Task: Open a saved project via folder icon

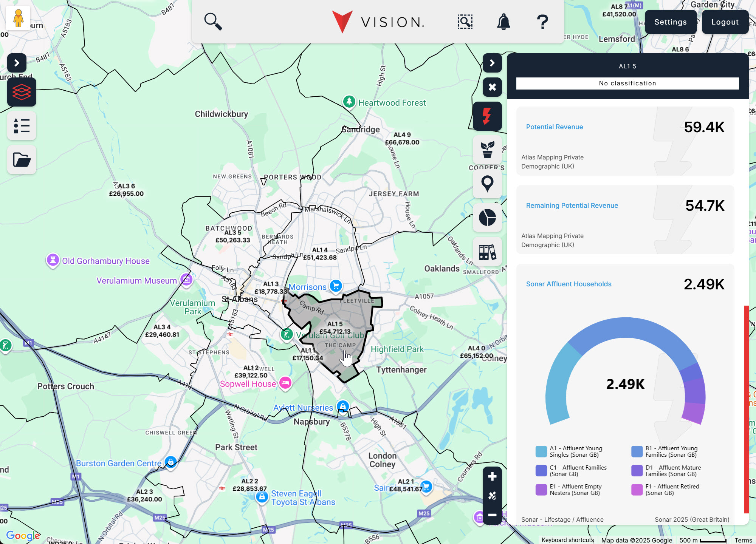Action: pyautogui.click(x=22, y=159)
